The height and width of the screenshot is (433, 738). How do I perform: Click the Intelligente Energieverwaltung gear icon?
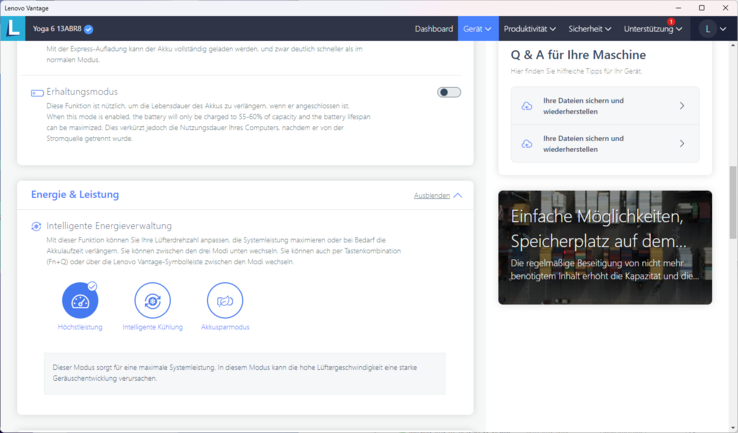[x=36, y=226]
